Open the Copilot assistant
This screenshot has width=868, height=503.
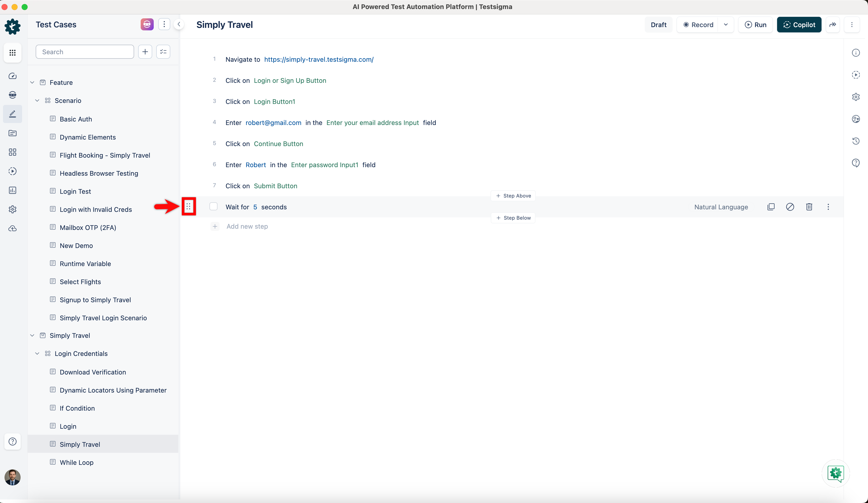[x=799, y=24]
